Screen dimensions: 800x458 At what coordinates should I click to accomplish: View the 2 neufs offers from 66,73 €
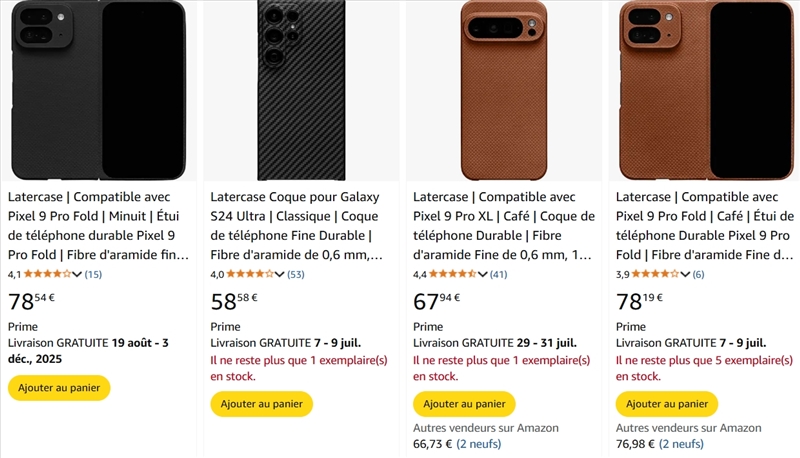click(479, 444)
